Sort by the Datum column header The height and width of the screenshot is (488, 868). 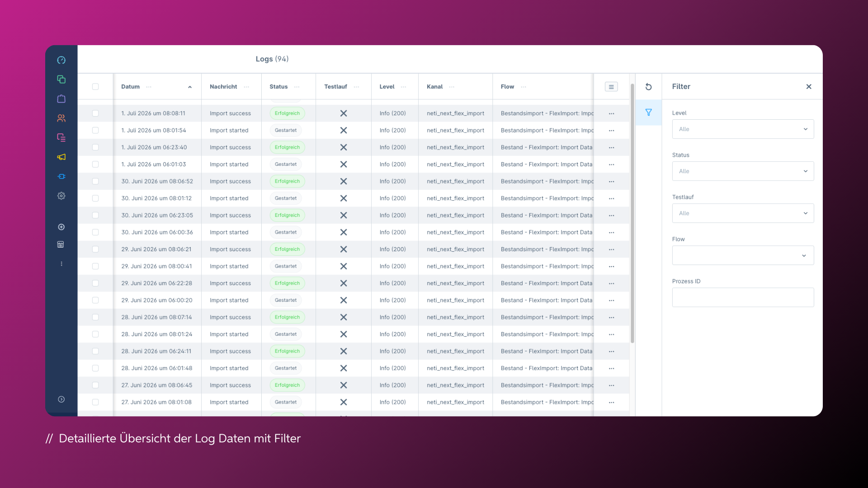[130, 87]
